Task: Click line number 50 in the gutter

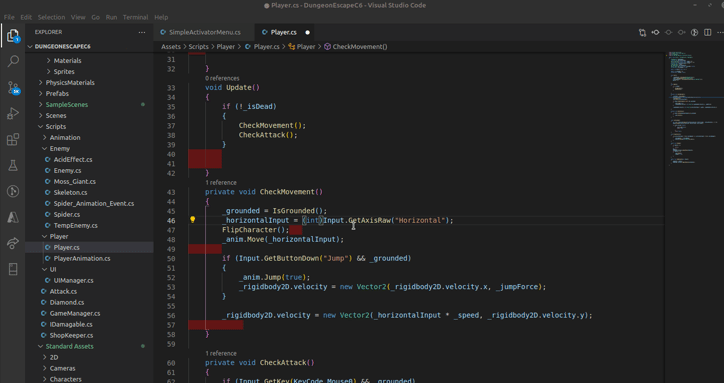Action: point(171,258)
